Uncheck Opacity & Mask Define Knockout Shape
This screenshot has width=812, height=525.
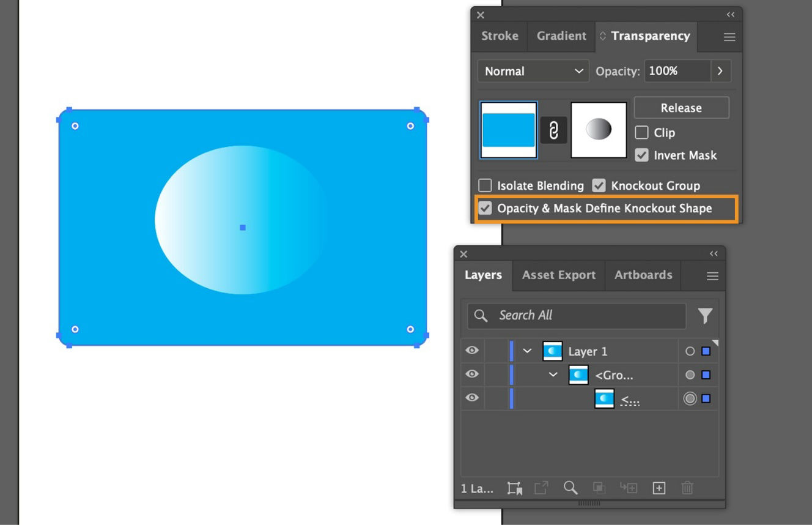(x=485, y=208)
